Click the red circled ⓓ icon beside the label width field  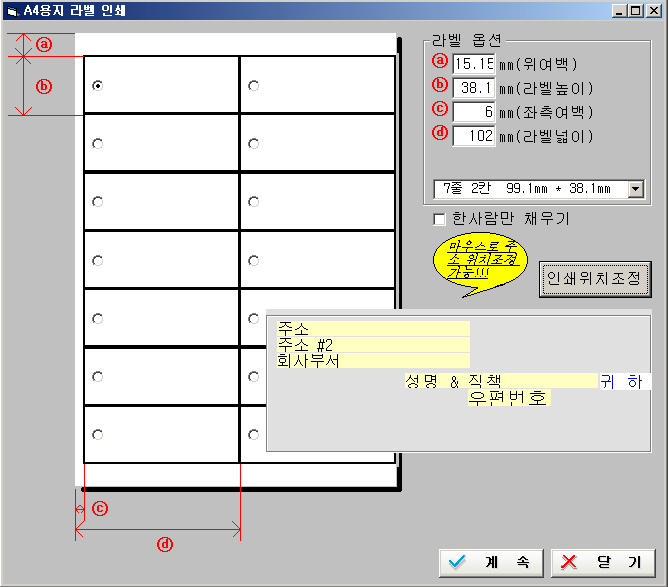coord(439,135)
